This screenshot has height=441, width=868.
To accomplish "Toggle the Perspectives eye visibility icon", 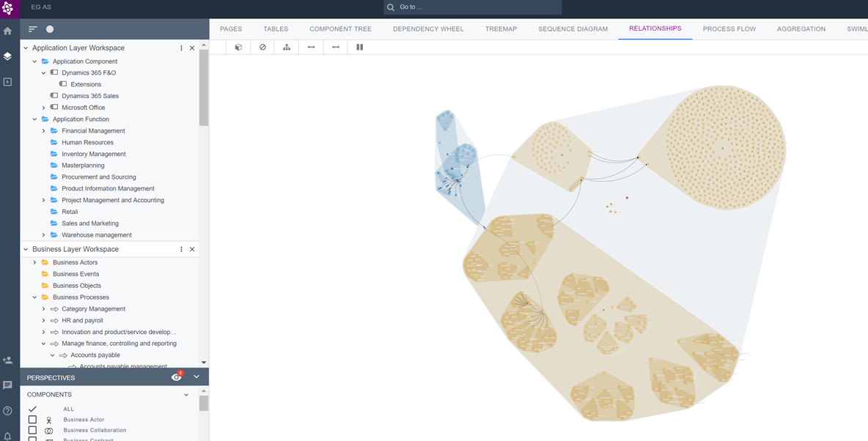I will coord(176,377).
